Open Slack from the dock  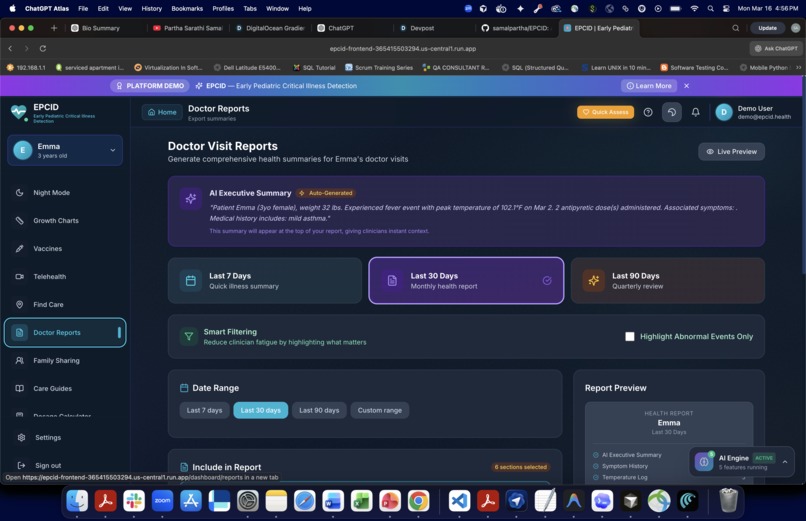point(134,500)
